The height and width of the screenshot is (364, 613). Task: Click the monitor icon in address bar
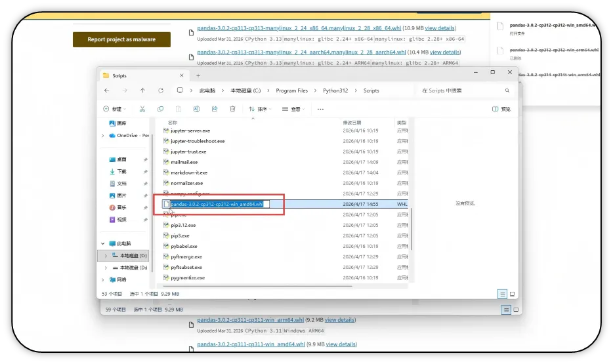[180, 91]
